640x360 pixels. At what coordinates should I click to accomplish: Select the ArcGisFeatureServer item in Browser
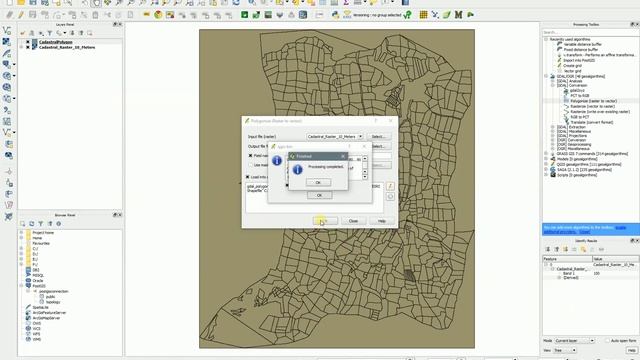pos(49,313)
